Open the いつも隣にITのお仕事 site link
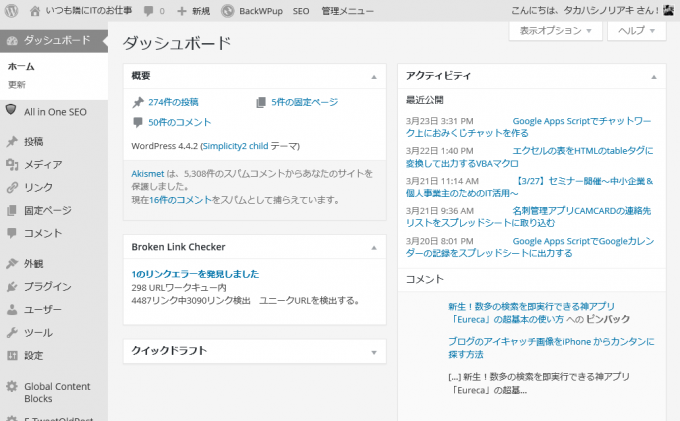Image resolution: width=680 pixels, height=421 pixels. (88, 10)
